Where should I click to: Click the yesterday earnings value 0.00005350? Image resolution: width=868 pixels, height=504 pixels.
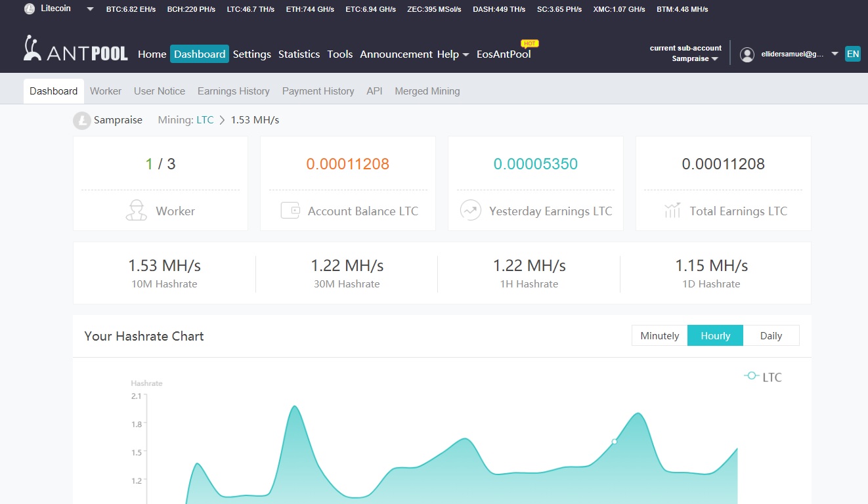[536, 164]
